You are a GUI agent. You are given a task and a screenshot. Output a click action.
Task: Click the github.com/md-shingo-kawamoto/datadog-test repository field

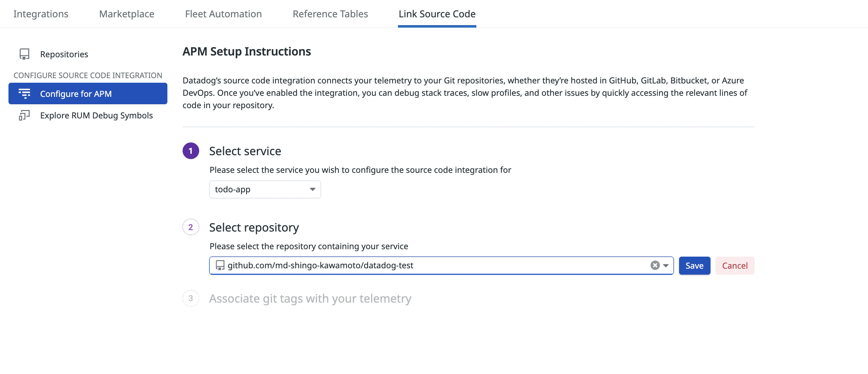click(x=441, y=265)
